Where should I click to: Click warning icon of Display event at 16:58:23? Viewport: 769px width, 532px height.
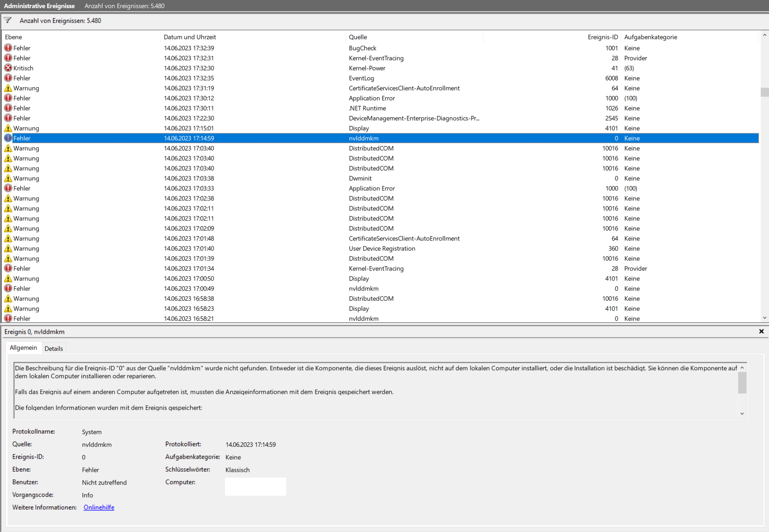pos(8,308)
